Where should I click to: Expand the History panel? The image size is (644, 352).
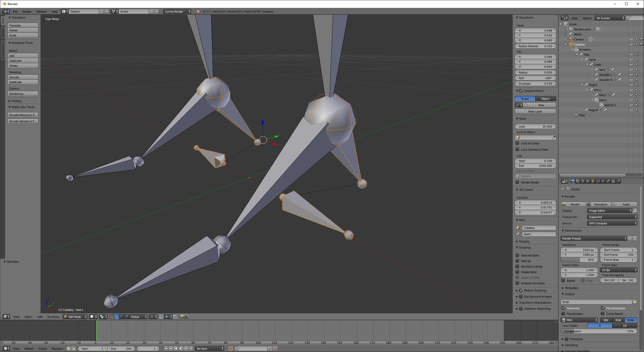(x=16, y=101)
